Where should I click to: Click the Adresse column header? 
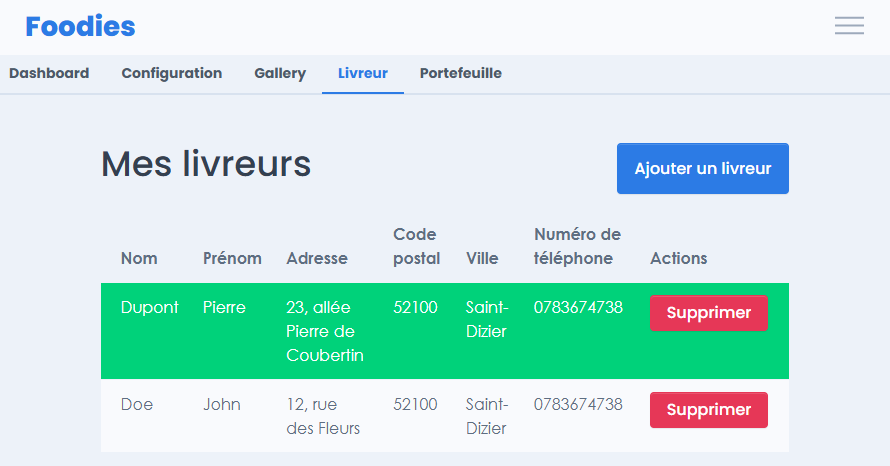tap(317, 258)
